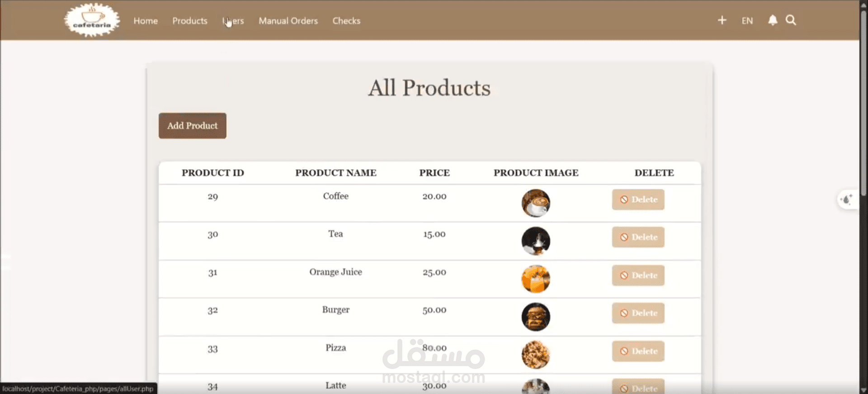Viewport: 868px width, 394px height.
Task: Click the 80.00 price cell
Action: (x=434, y=348)
